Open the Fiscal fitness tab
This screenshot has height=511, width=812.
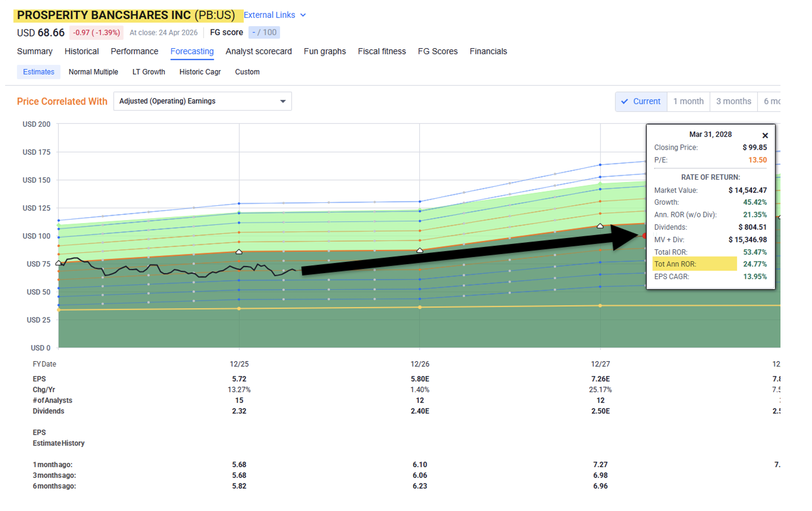coord(381,52)
